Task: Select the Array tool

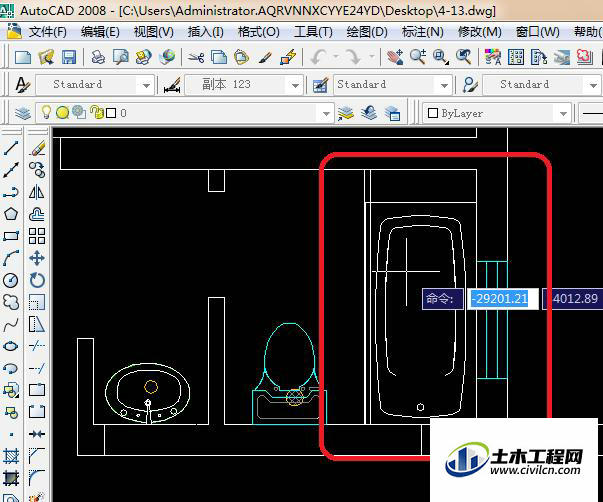Action: point(37,236)
